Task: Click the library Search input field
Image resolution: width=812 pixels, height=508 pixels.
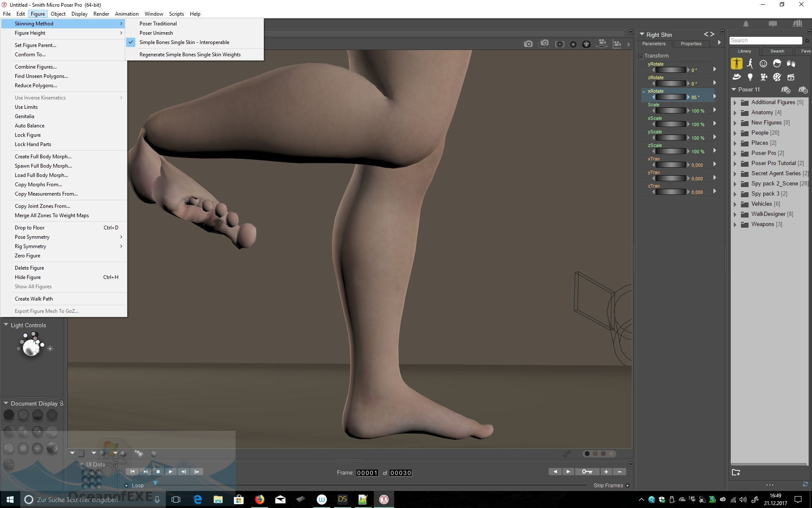Action: [765, 41]
